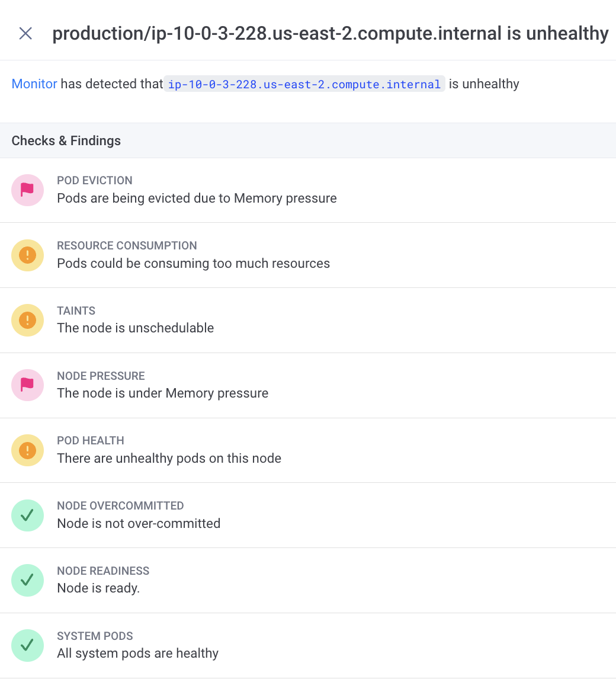Select 'All system pods are healthy' check

[137, 654]
